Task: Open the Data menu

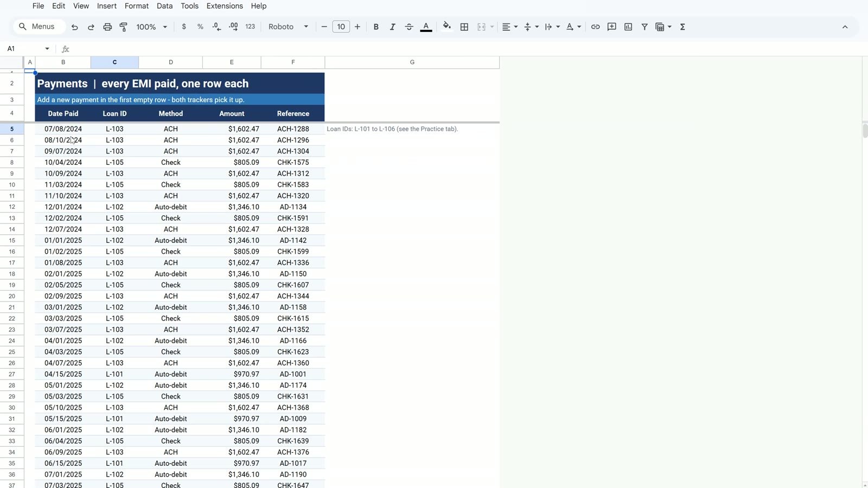Action: coord(164,6)
